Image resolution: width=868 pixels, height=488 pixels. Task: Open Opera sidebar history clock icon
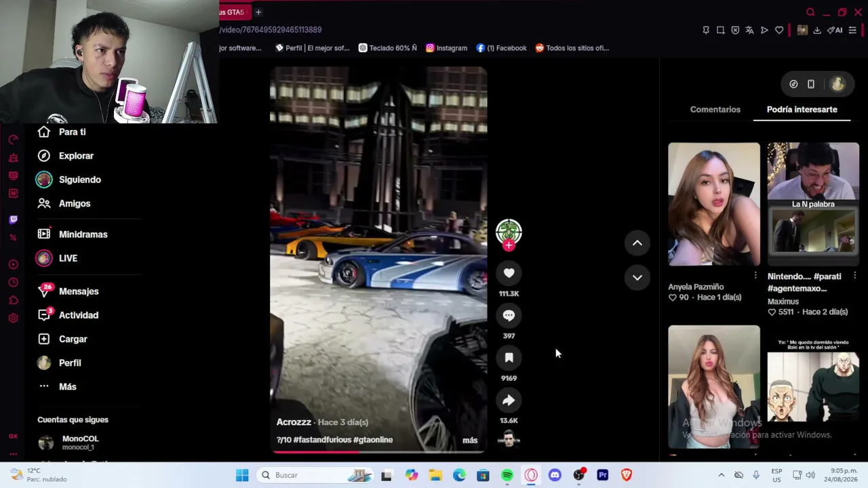[x=13, y=282]
